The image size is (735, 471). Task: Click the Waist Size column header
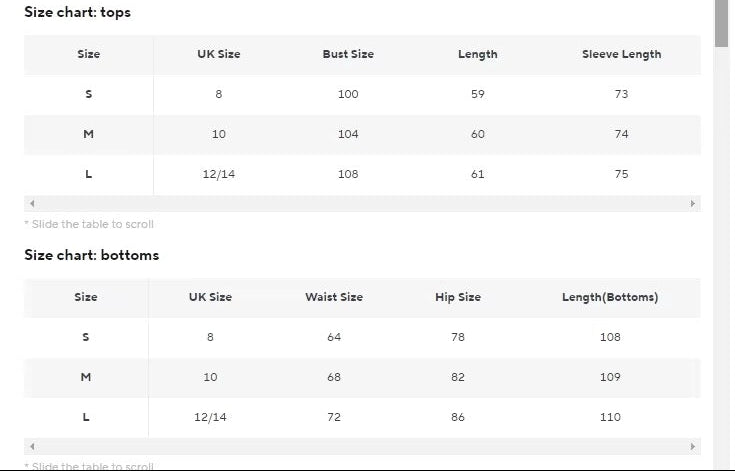(x=334, y=297)
